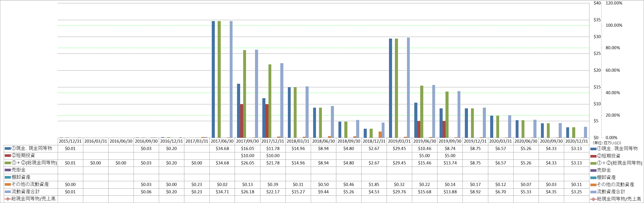Viewport: 644px width, 203px height.
Task: Click the $21.78 total cash cell
Action: point(273,163)
